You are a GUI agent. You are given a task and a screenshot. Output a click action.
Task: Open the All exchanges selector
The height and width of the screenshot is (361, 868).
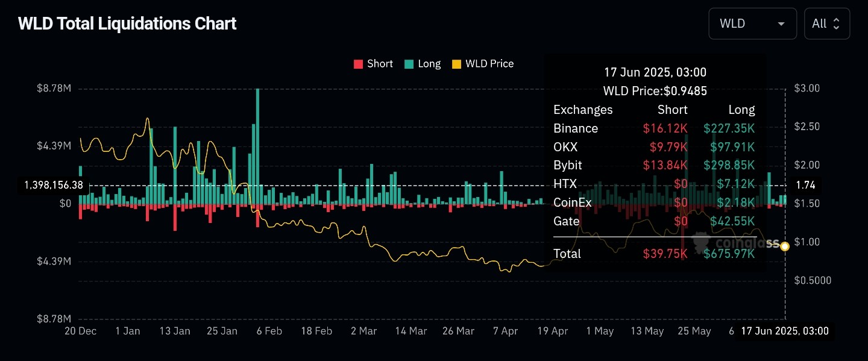tap(827, 24)
